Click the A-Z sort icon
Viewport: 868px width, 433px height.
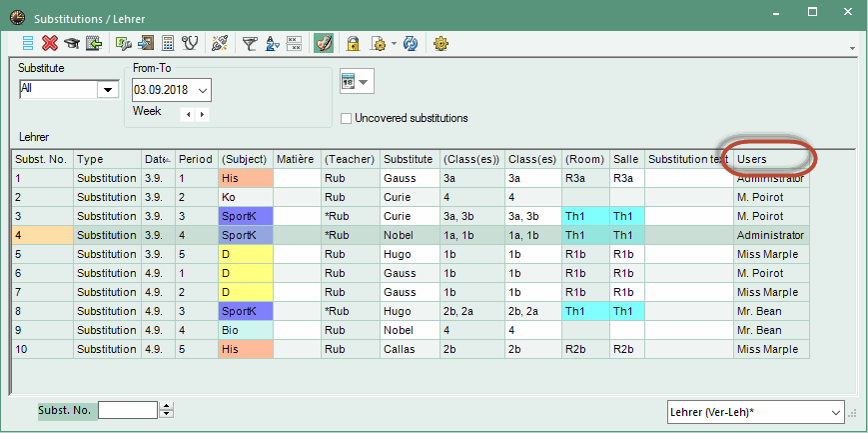point(272,43)
